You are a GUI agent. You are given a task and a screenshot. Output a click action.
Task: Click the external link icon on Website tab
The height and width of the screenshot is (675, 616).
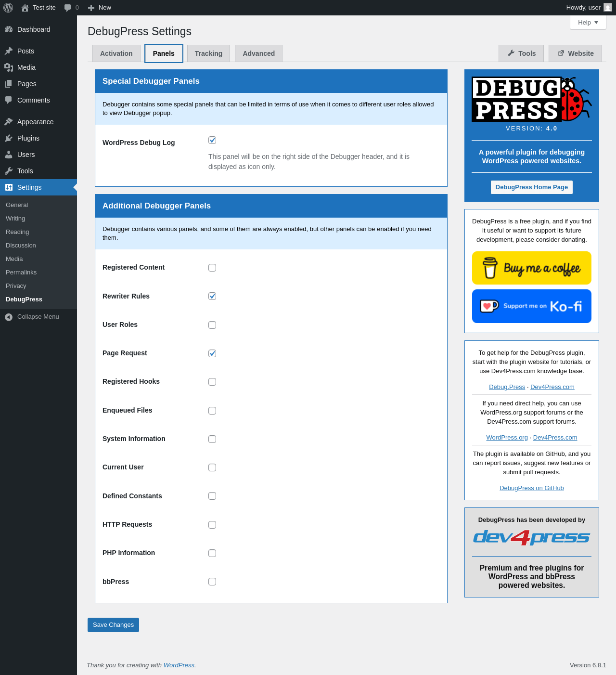tap(561, 53)
